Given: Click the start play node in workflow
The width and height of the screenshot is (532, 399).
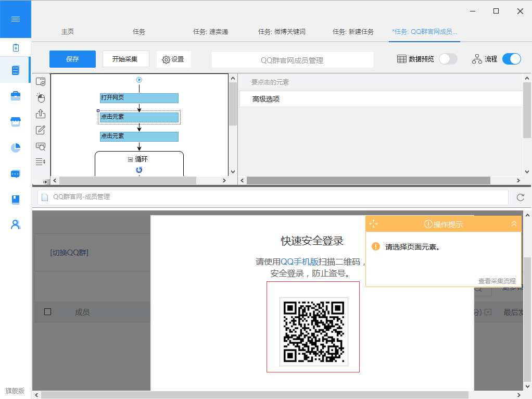Looking at the screenshot, I should (x=139, y=80).
